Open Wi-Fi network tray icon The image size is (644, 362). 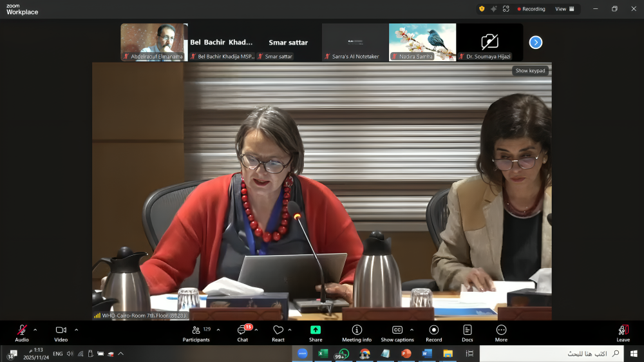pyautogui.click(x=80, y=354)
